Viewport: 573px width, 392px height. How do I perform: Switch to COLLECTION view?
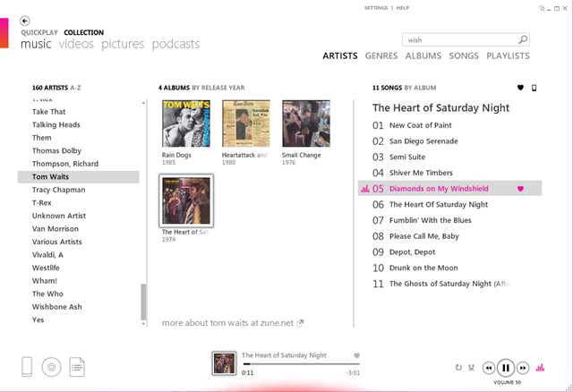point(83,32)
